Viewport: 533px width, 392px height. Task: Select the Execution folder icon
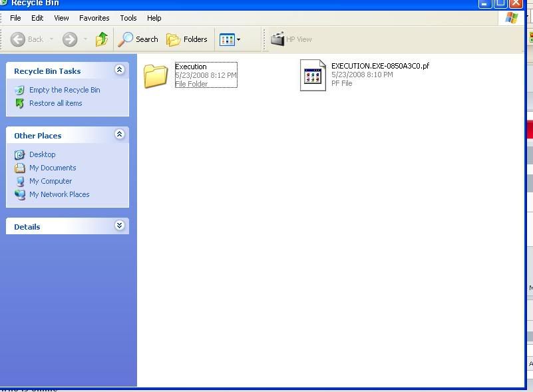coord(156,76)
